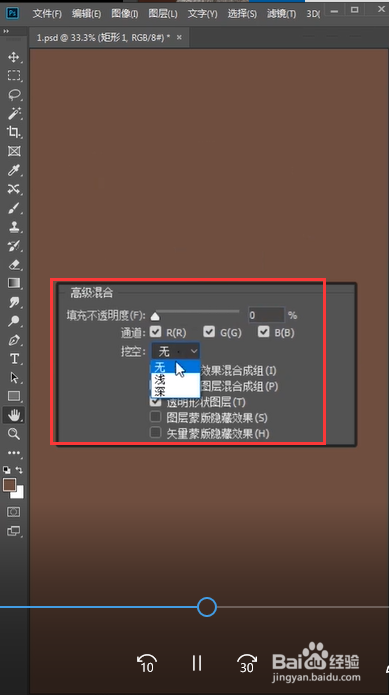Select the Rectangle shape tool

tap(14, 396)
